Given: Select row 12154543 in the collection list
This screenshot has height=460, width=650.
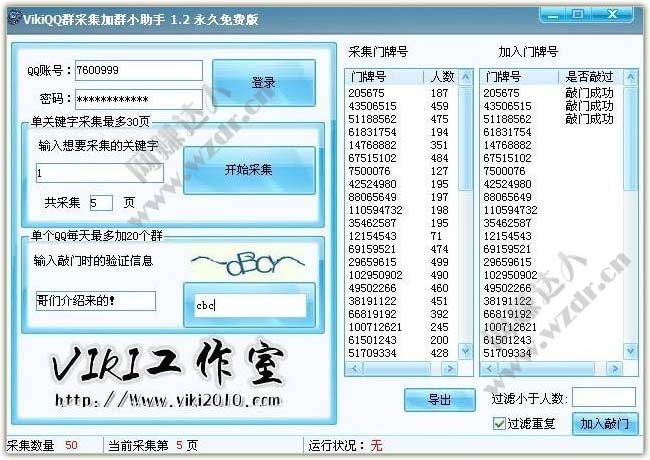Looking at the screenshot, I should 402,236.
